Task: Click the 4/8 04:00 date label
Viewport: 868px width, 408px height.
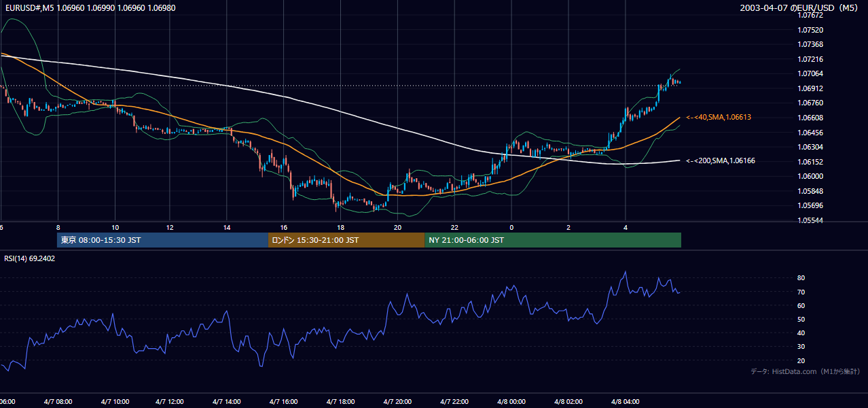Action: [626, 402]
